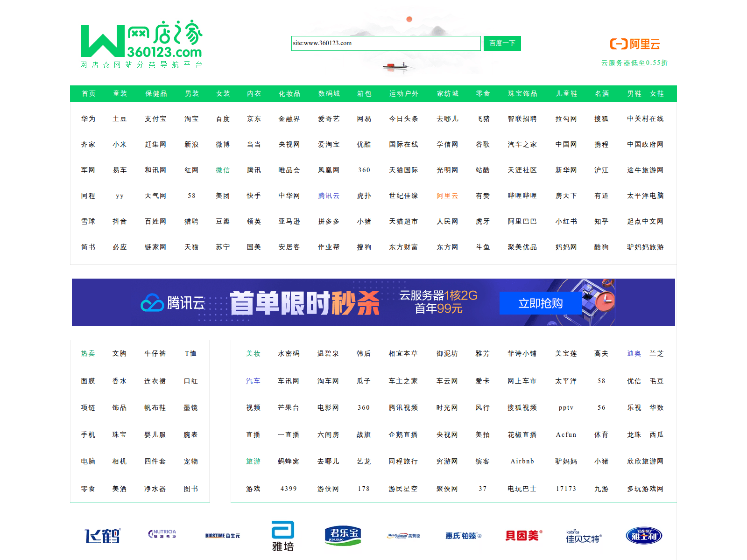
Task: Open the 热卖 category link
Action: point(88,353)
